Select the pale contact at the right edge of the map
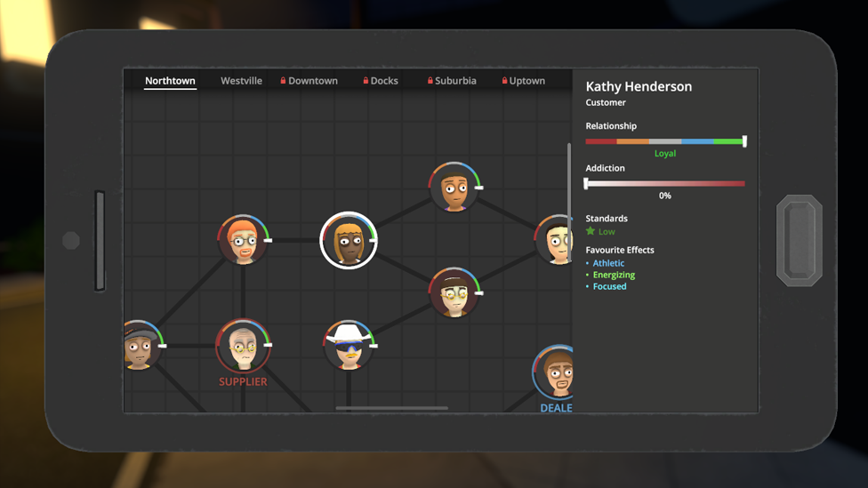This screenshot has height=488, width=868. (x=553, y=240)
